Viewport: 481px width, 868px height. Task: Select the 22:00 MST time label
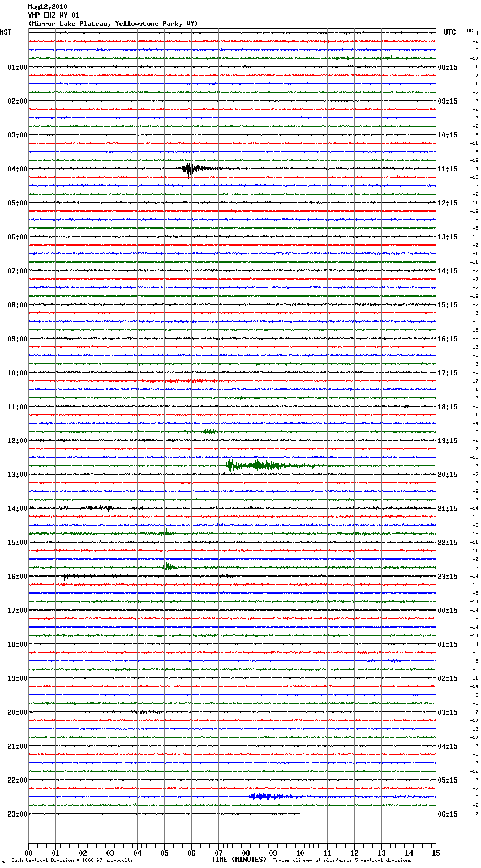coord(17,780)
